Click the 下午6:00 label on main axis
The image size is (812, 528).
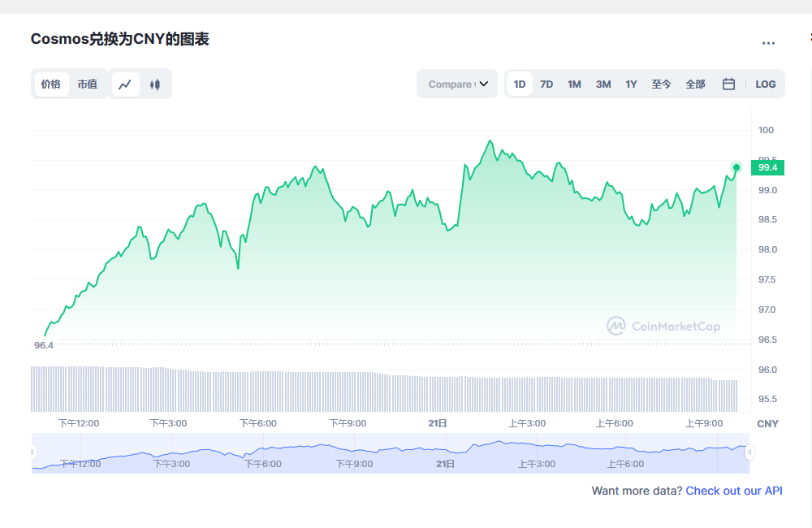point(258,423)
